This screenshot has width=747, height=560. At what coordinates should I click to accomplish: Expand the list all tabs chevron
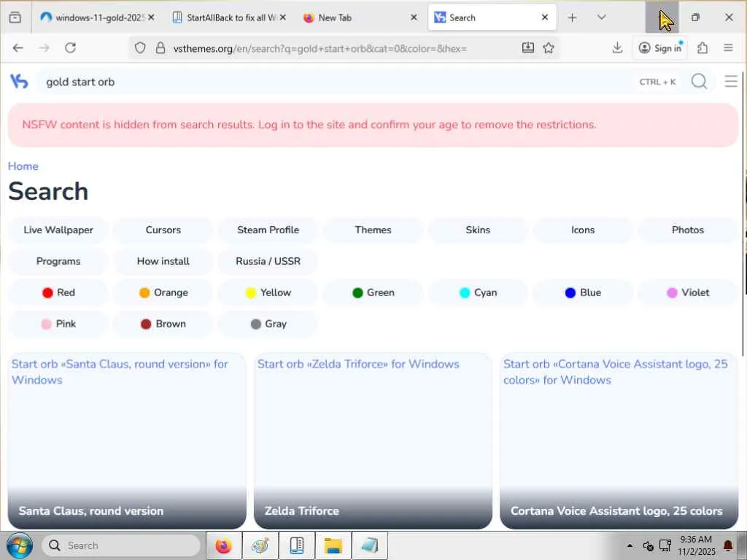[602, 17]
